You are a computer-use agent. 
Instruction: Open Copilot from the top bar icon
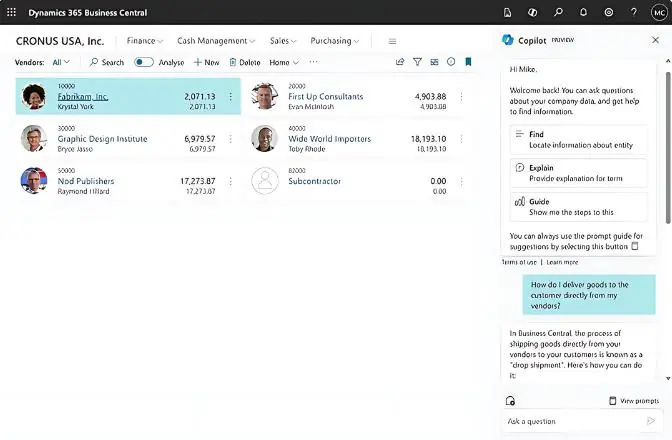pyautogui.click(x=533, y=12)
